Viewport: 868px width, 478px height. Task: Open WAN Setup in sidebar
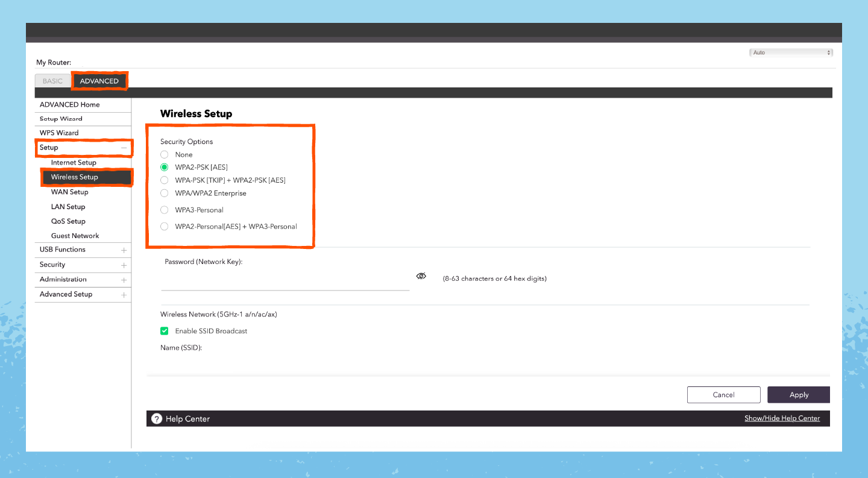pos(69,192)
